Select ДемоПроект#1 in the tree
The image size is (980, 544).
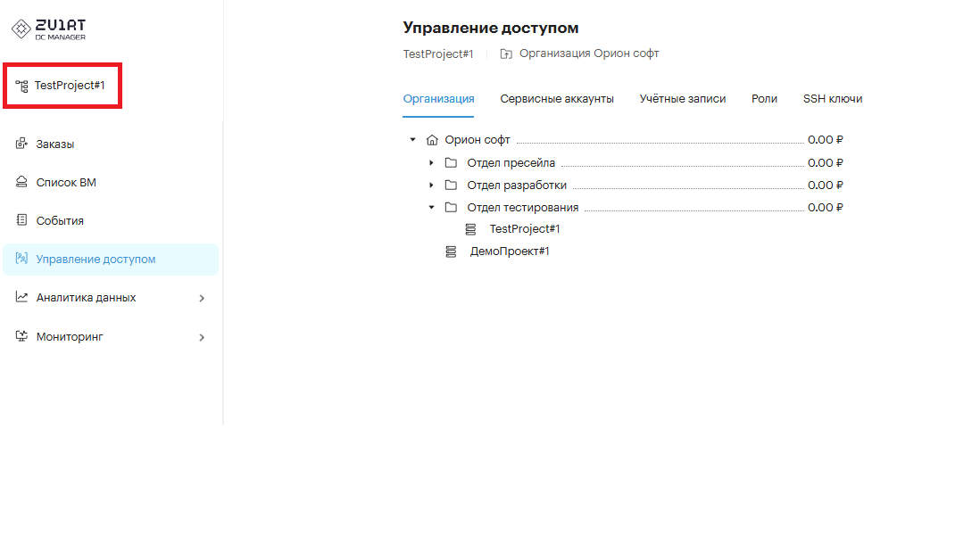pyautogui.click(x=510, y=251)
